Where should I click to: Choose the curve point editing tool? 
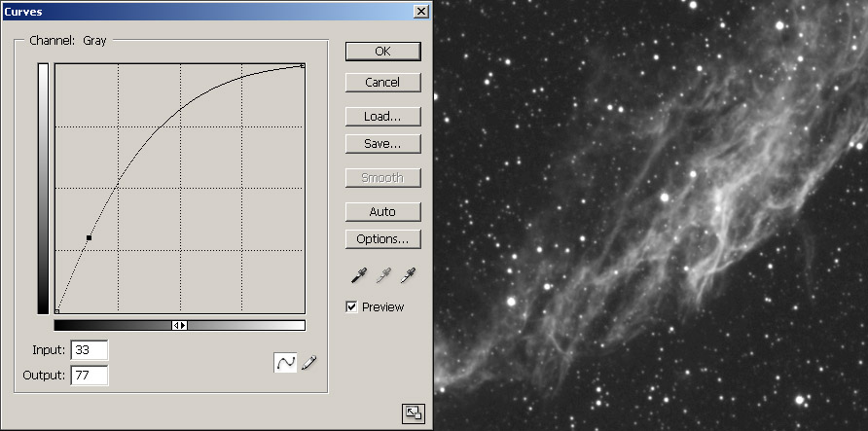click(286, 362)
